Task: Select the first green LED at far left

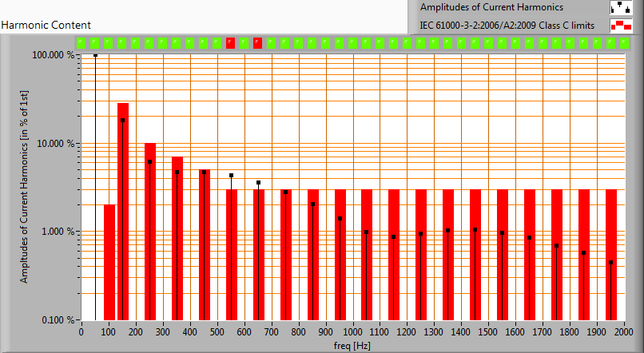Action: [x=81, y=42]
